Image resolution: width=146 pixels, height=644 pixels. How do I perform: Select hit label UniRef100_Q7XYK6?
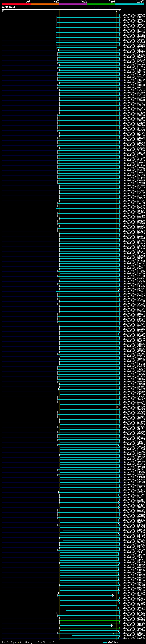pyautogui.click(x=133, y=638)
